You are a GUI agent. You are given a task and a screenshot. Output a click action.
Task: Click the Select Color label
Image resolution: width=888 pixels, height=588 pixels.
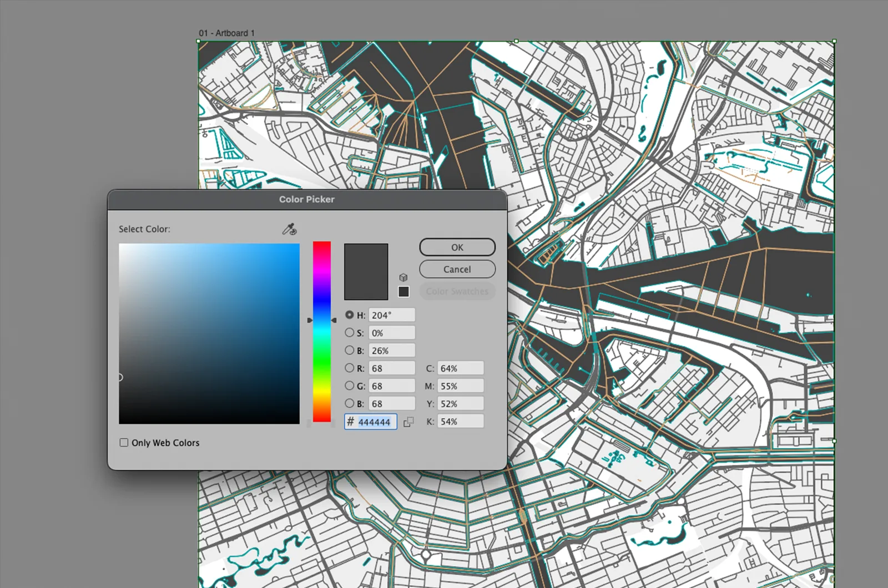pyautogui.click(x=144, y=229)
